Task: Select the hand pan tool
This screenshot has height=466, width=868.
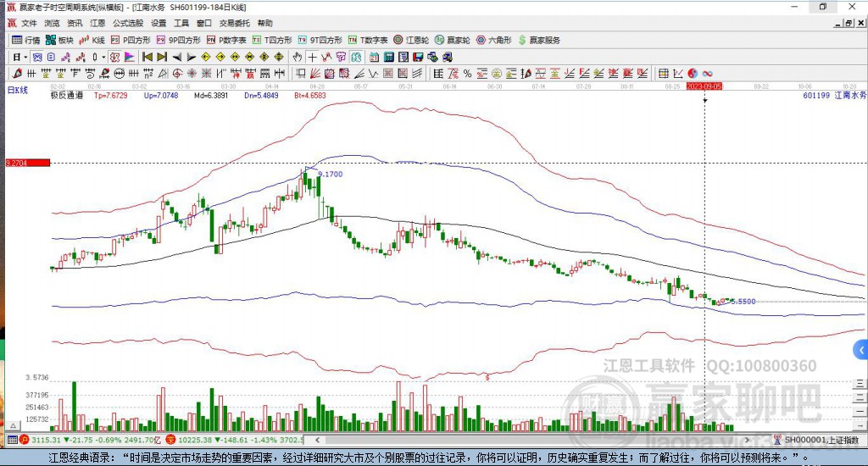Action: (x=298, y=57)
